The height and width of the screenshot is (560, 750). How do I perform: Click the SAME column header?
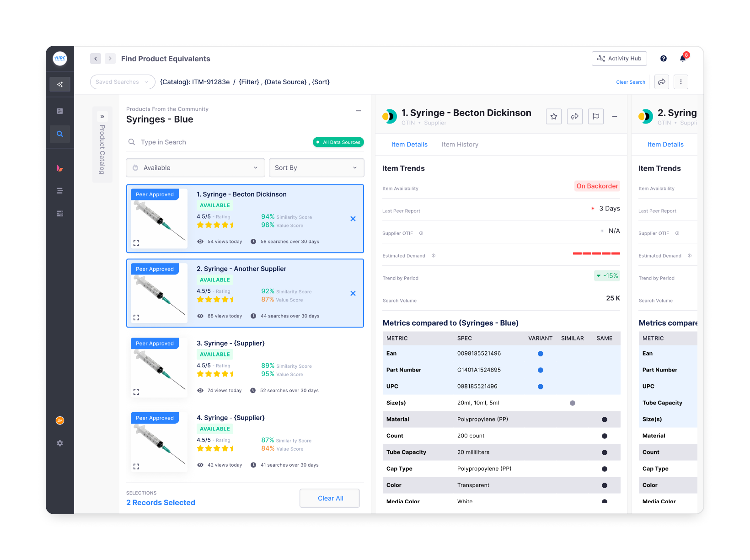point(605,339)
